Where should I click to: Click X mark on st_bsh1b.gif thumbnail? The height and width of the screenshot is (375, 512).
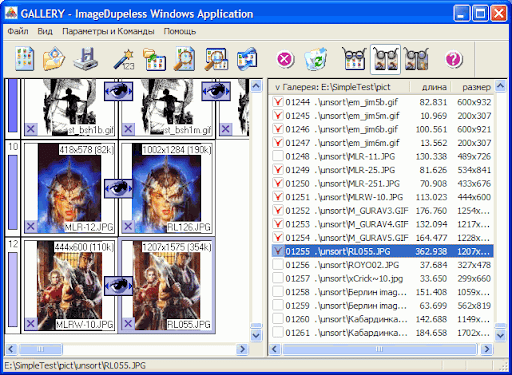(x=30, y=129)
